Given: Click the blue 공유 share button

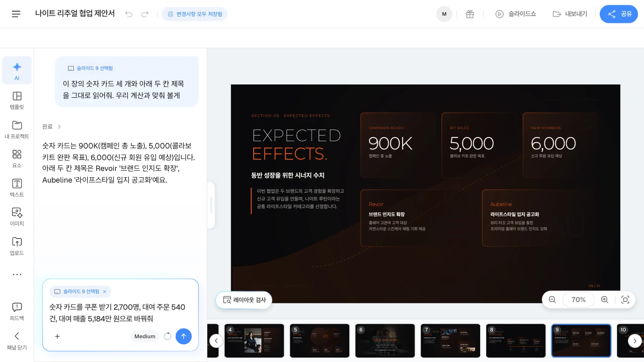Looking at the screenshot, I should click(619, 14).
